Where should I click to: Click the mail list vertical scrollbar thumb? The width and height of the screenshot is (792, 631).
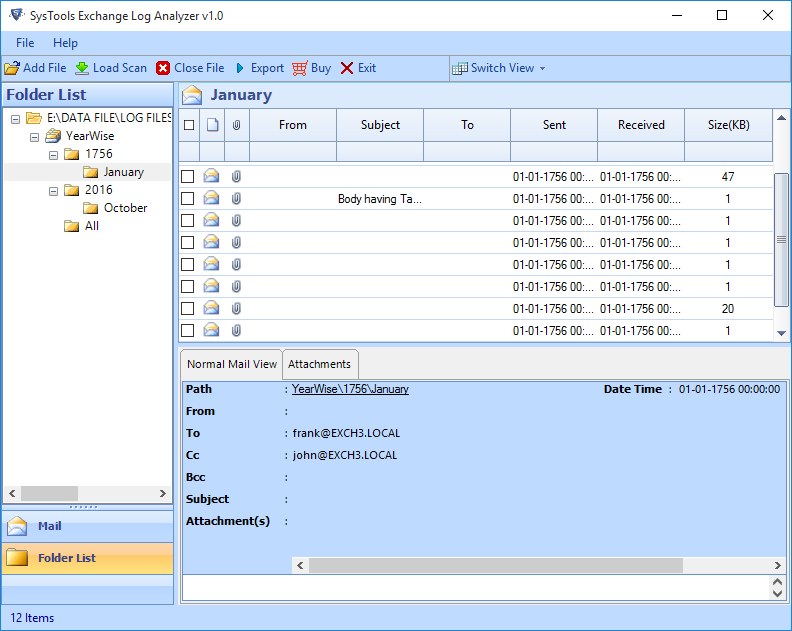click(781, 239)
